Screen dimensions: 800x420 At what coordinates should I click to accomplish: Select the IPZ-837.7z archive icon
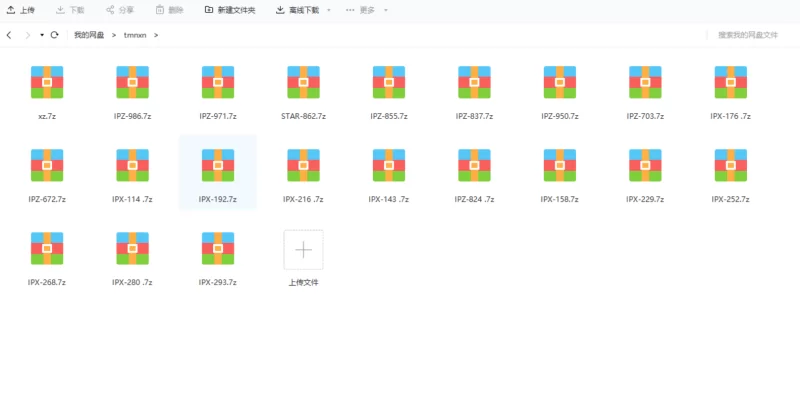click(474, 82)
